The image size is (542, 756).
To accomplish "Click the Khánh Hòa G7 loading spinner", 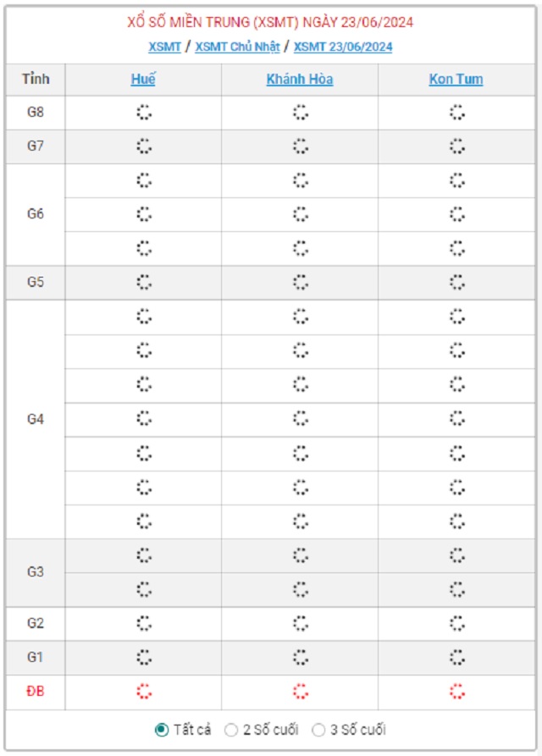I will [300, 146].
